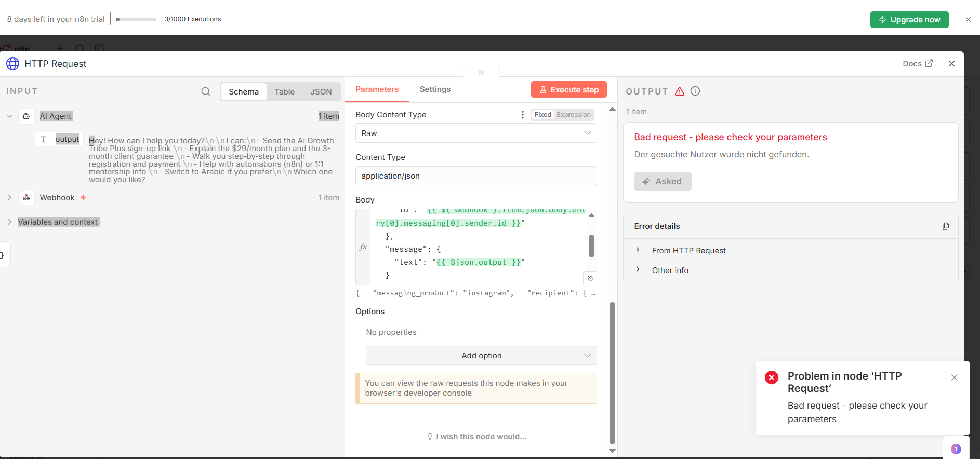Click the developer console notice text

coord(466,388)
